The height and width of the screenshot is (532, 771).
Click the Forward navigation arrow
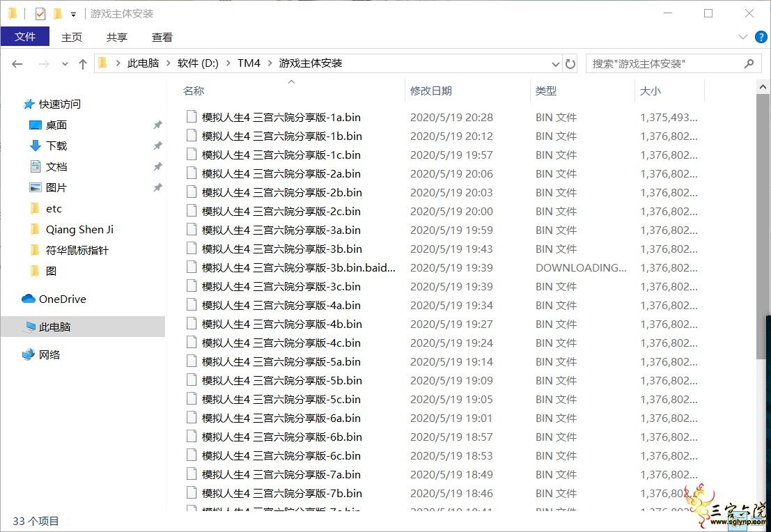[44, 63]
